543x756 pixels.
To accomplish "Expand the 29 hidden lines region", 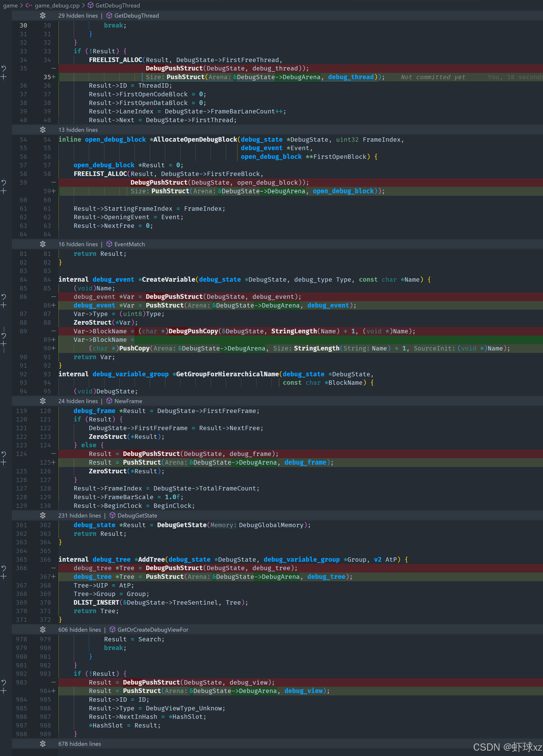I will pos(43,16).
